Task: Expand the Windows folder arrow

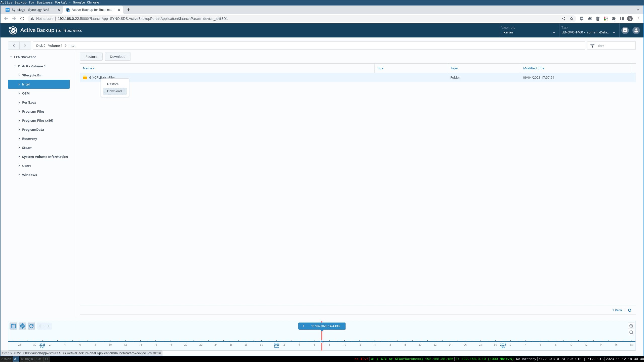Action: point(19,175)
